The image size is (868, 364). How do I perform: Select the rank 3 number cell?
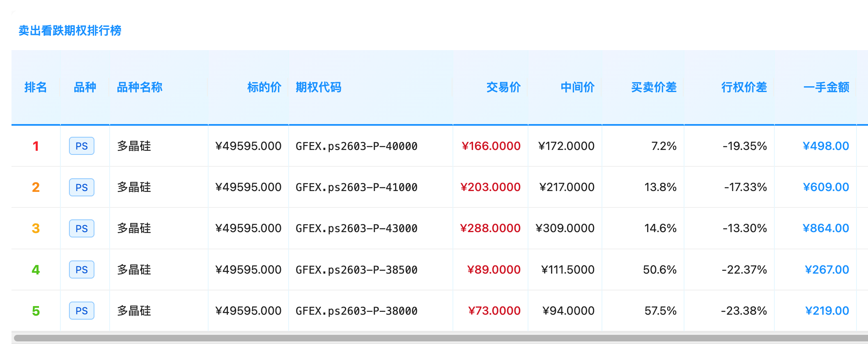[x=36, y=228]
